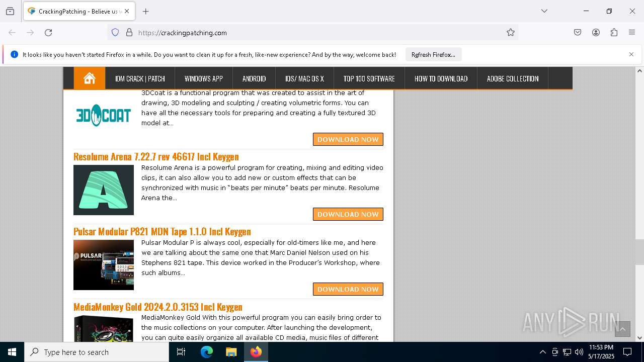Click the Resolume Arena thumbnail image

pos(104,190)
